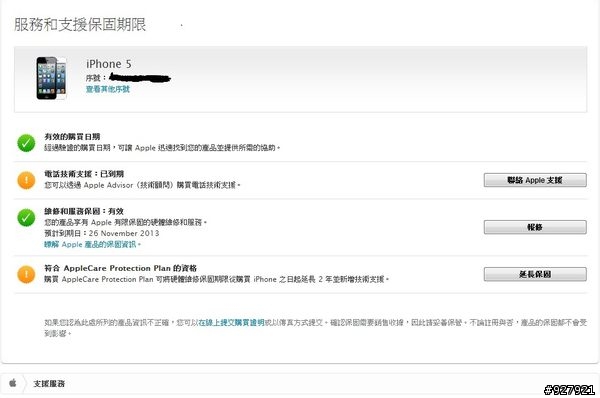Click the 延長保固 button
The width and height of the screenshot is (600, 398).
point(535,274)
